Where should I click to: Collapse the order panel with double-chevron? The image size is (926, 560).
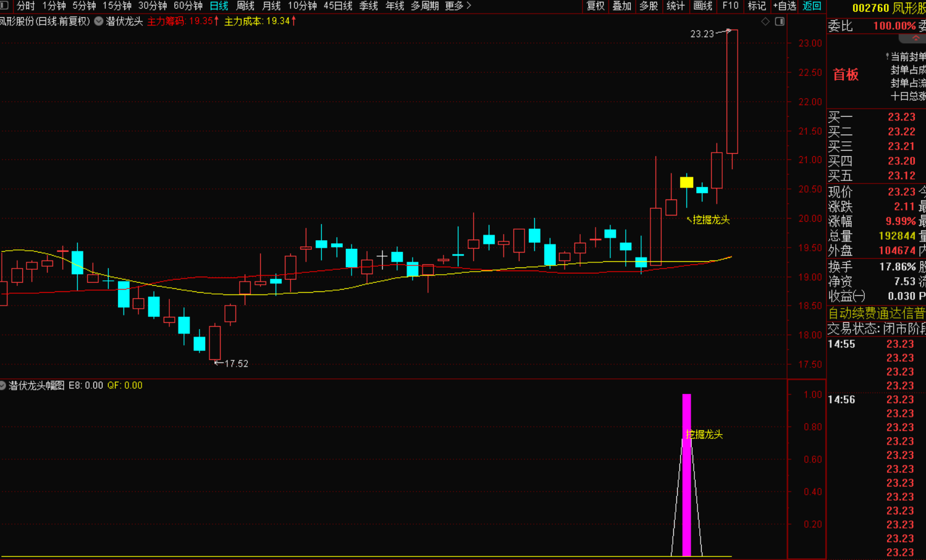tap(915, 38)
